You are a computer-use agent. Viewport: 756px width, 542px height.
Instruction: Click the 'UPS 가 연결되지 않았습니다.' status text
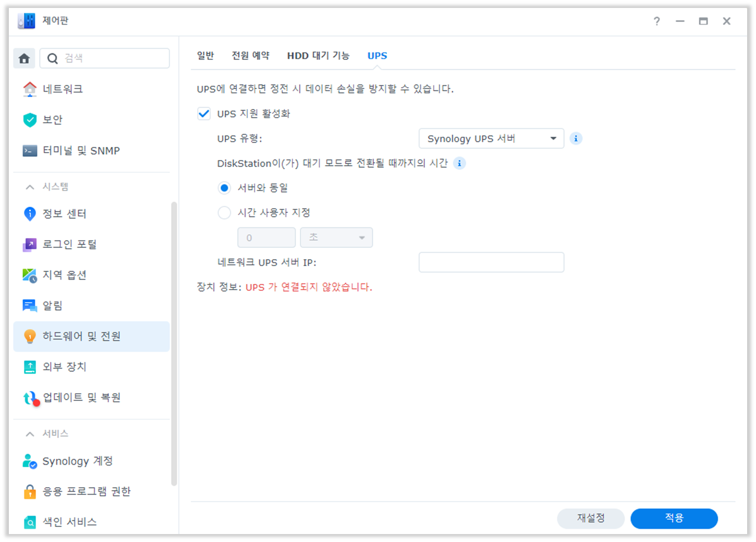tap(309, 287)
